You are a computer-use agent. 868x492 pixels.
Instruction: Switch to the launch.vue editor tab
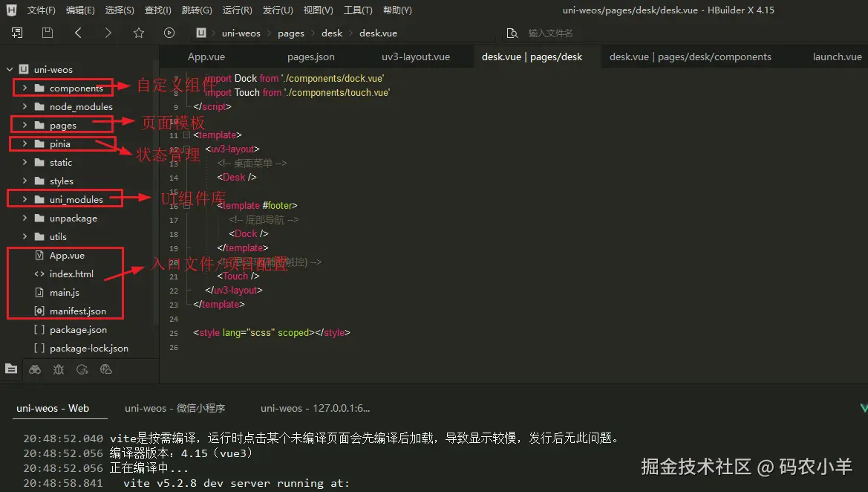[x=837, y=56]
